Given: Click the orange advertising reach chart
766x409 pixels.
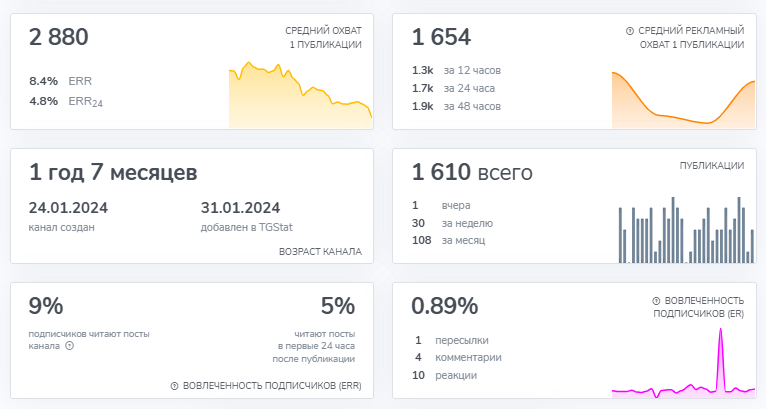Looking at the screenshot, I should click(x=684, y=102).
